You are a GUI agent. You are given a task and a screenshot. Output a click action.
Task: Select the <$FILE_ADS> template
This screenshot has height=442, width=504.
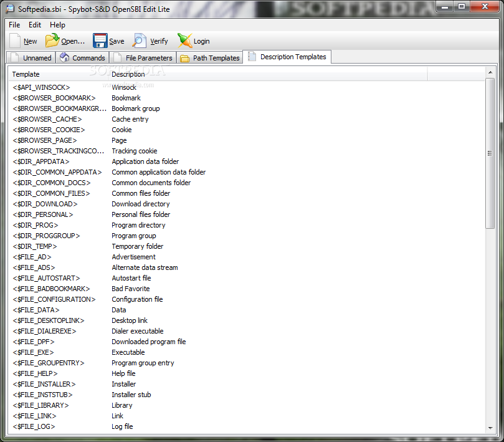[x=34, y=267]
